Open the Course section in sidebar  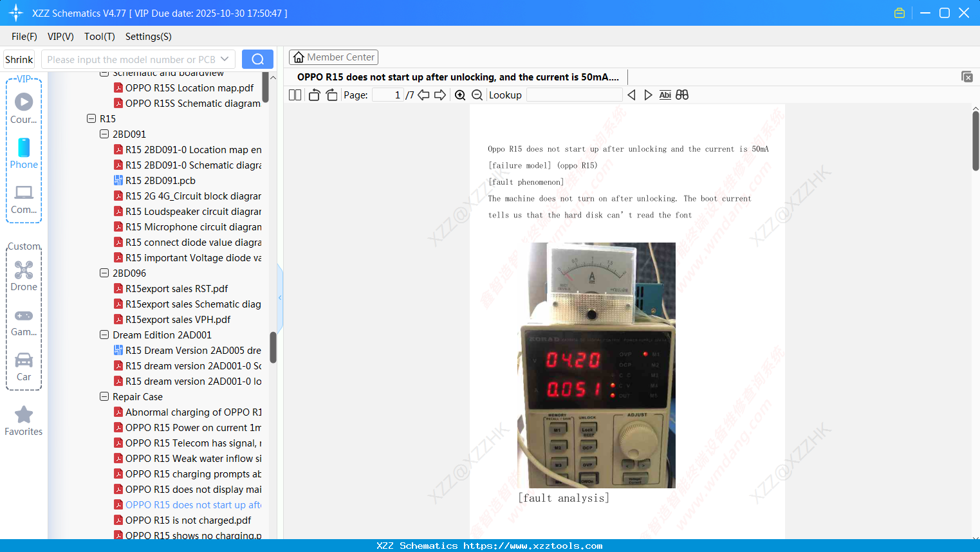click(x=24, y=109)
